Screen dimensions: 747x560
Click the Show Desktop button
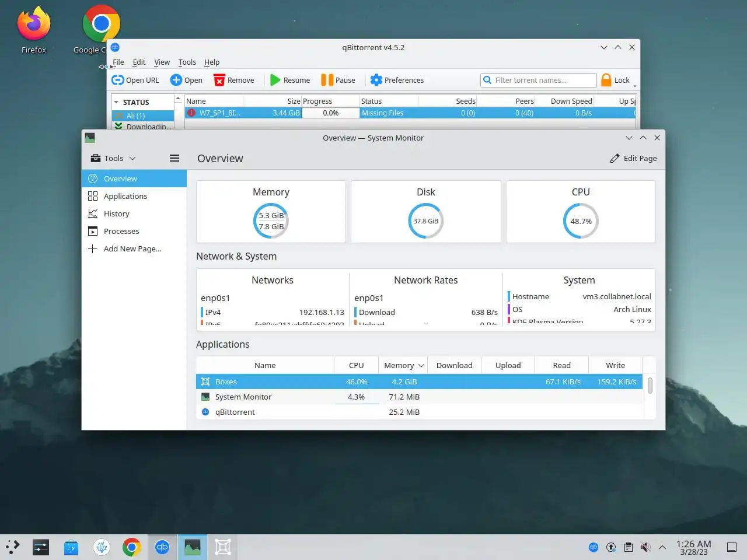pyautogui.click(x=732, y=547)
